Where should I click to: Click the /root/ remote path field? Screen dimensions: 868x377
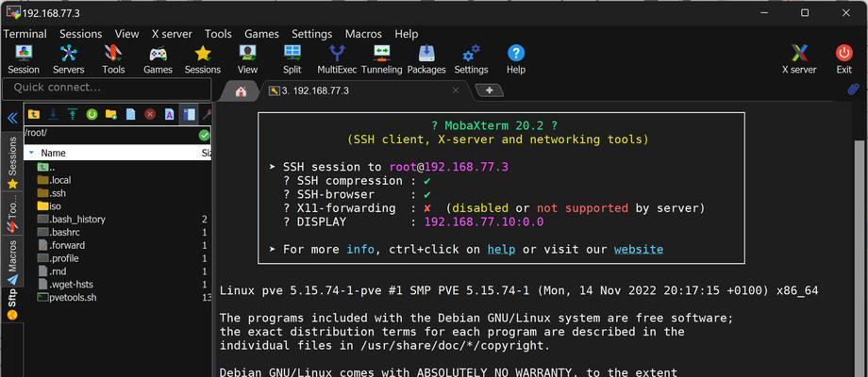click(x=110, y=135)
